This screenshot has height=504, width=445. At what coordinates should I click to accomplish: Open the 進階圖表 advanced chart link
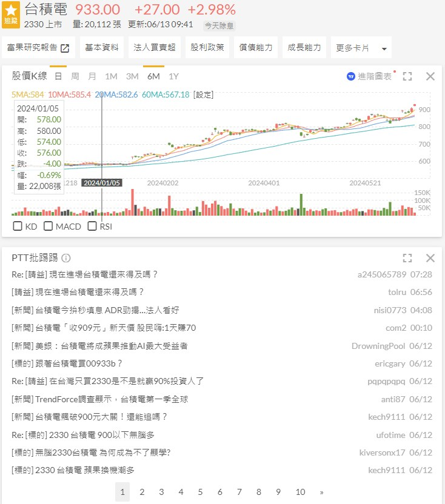pyautogui.click(x=375, y=76)
